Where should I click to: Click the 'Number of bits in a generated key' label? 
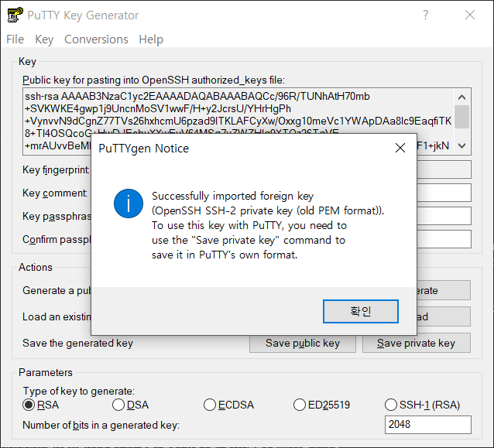click(101, 425)
